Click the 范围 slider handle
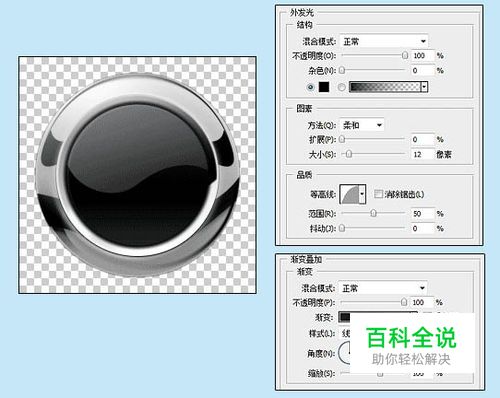 click(373, 213)
